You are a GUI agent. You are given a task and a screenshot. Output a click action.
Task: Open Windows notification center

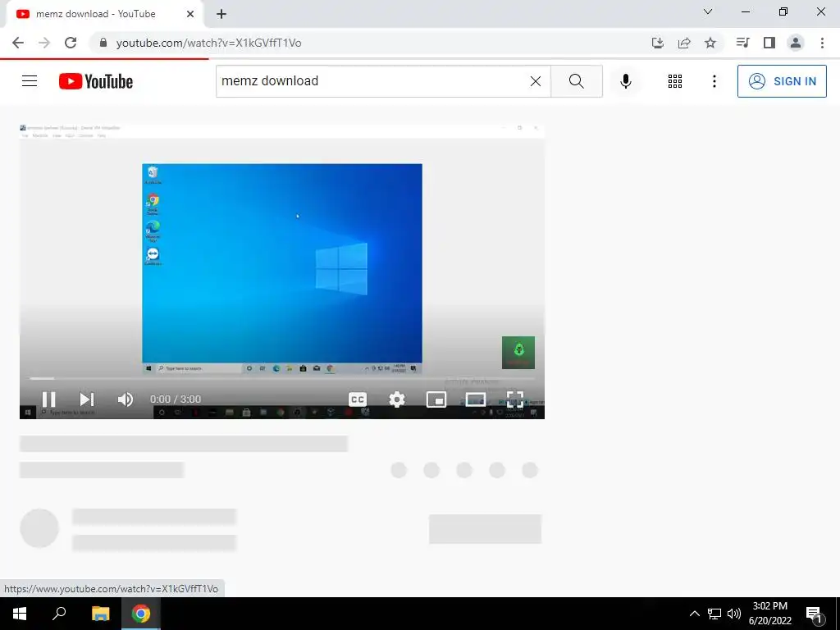click(814, 614)
